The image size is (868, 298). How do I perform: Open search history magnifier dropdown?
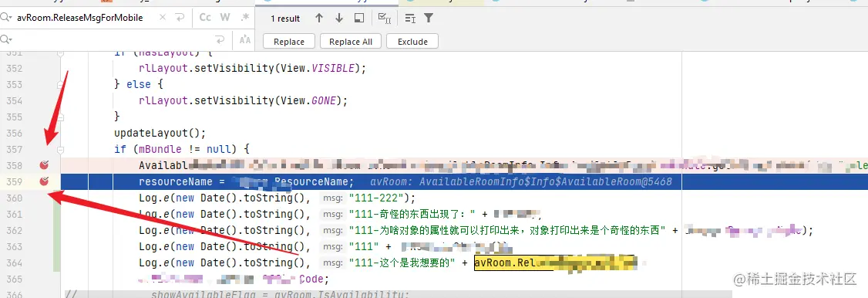click(x=6, y=18)
